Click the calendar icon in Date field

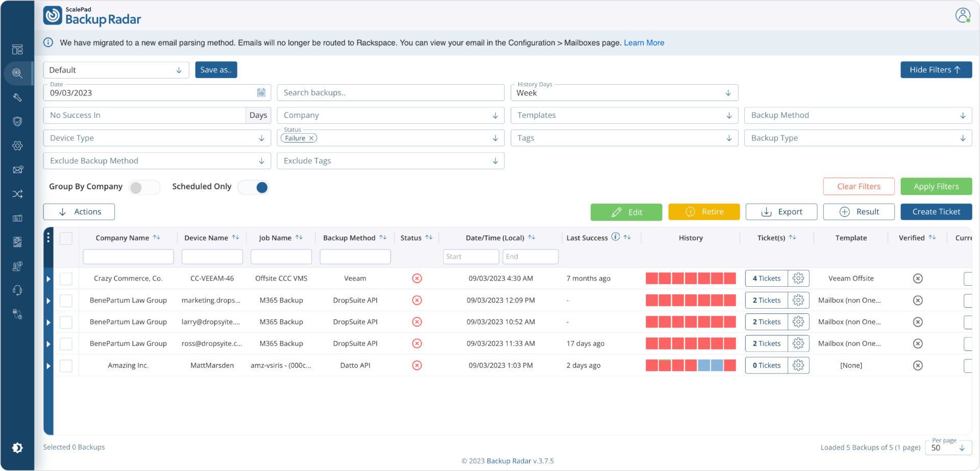coord(261,93)
